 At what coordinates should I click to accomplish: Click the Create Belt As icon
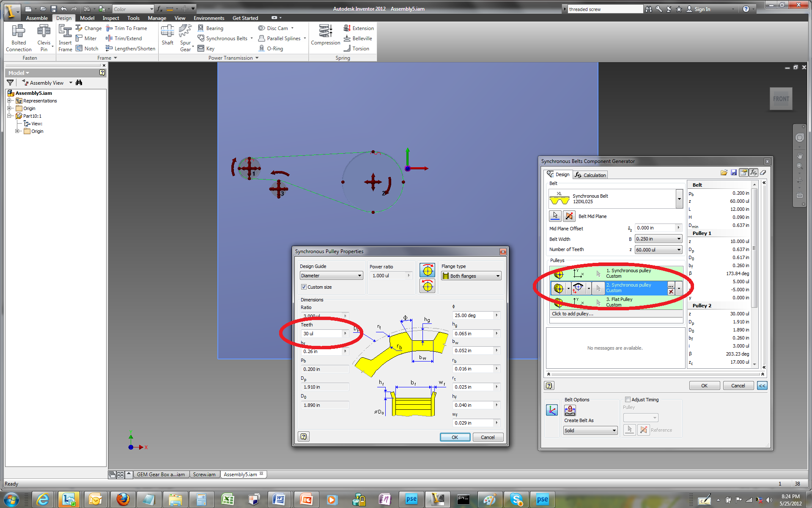point(570,410)
